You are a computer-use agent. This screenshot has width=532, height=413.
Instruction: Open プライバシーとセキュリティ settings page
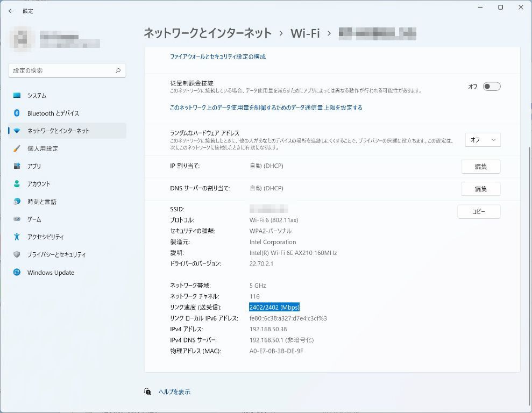[x=56, y=255]
